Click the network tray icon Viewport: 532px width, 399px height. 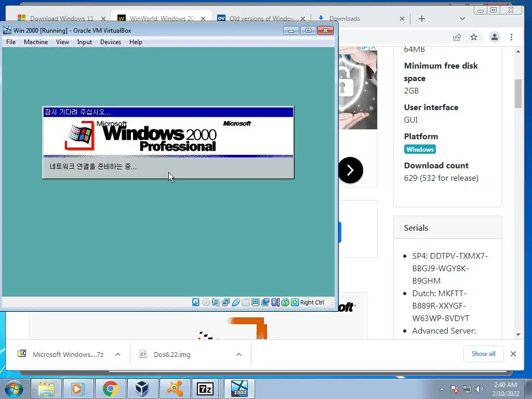(467, 389)
